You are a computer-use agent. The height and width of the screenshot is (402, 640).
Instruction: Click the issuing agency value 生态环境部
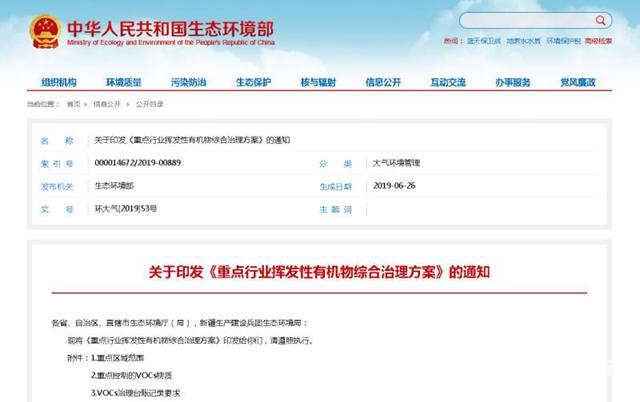point(114,186)
